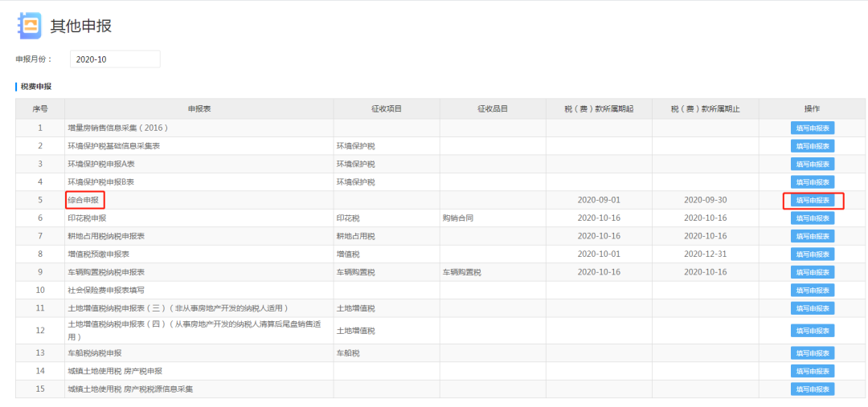This screenshot has width=868, height=407.
Task: Click 填写申报表 for 环境保护税基础信息采集表
Action: 812,146
